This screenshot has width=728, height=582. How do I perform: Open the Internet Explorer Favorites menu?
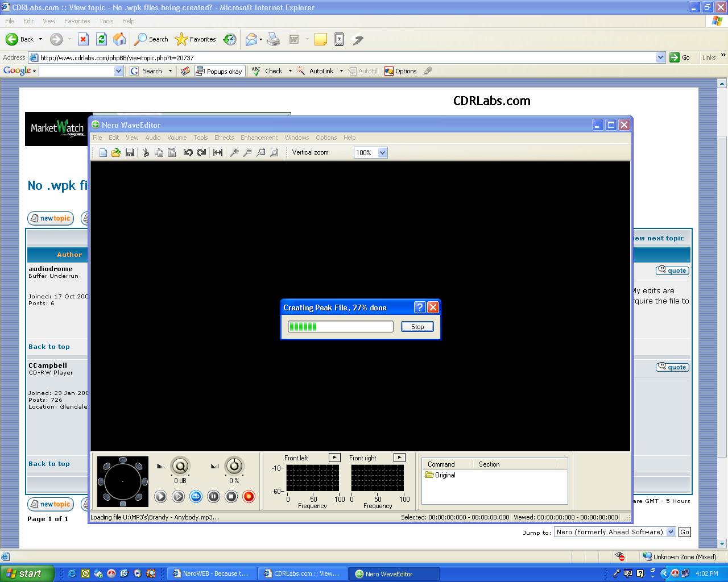point(77,21)
